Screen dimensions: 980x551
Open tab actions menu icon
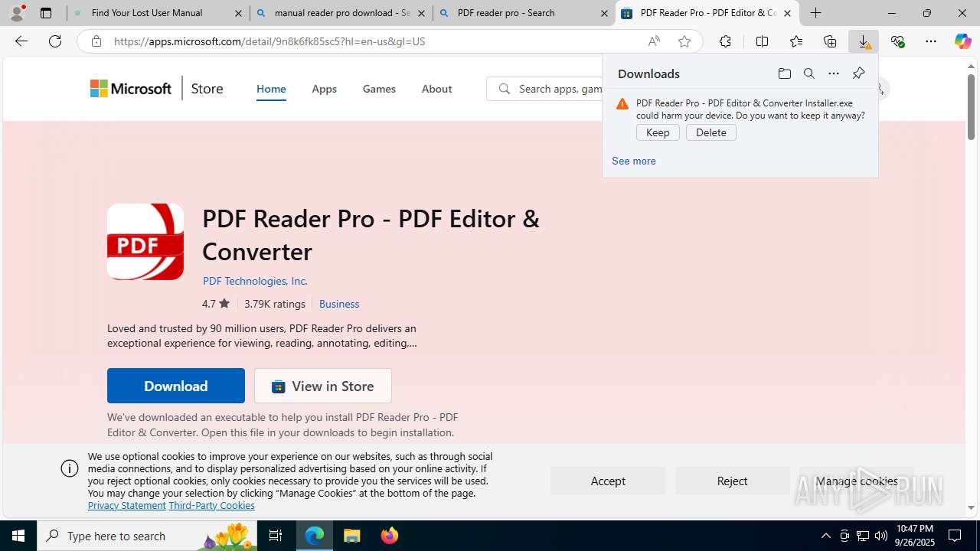point(46,13)
